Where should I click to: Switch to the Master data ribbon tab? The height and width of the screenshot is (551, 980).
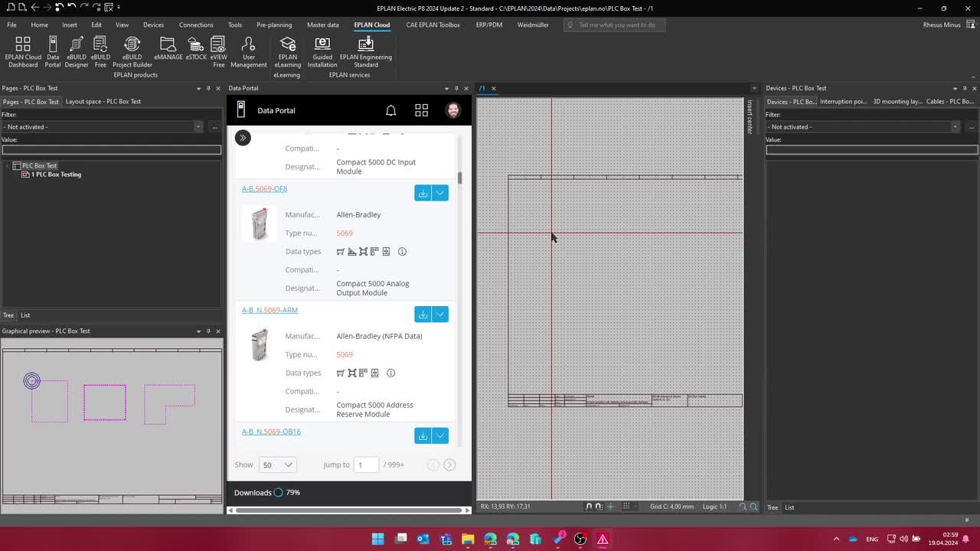click(x=323, y=24)
